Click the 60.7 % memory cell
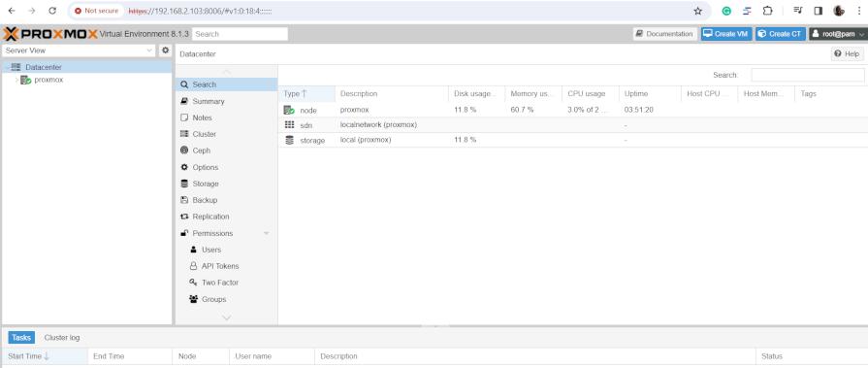Image resolution: width=868 pixels, height=368 pixels. pyautogui.click(x=522, y=110)
